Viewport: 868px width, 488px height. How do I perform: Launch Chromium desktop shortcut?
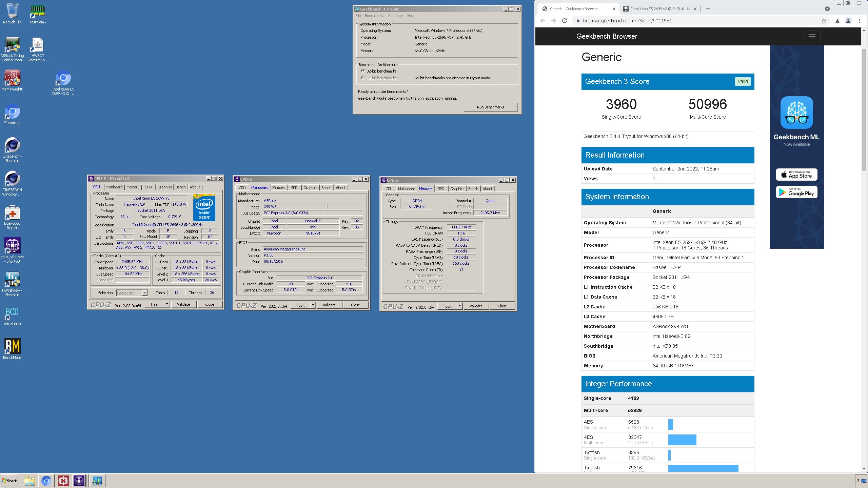click(12, 114)
